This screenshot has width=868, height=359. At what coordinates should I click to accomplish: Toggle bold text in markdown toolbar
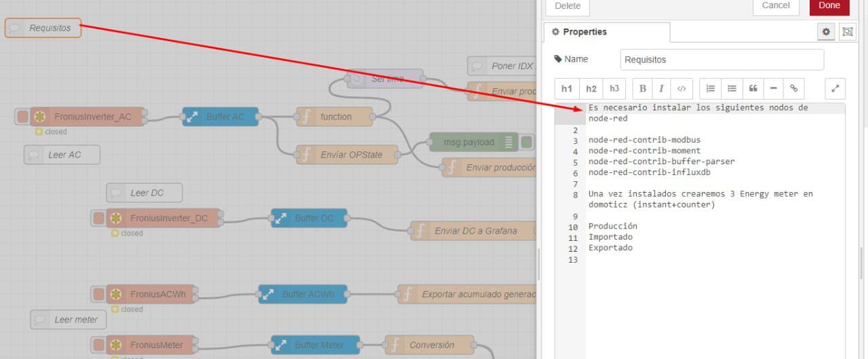tap(643, 89)
